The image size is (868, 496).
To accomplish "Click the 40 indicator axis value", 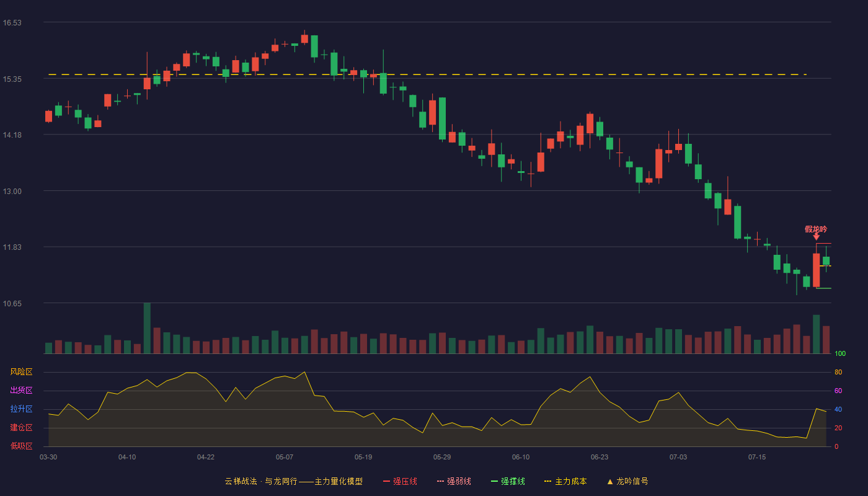I will [x=838, y=409].
